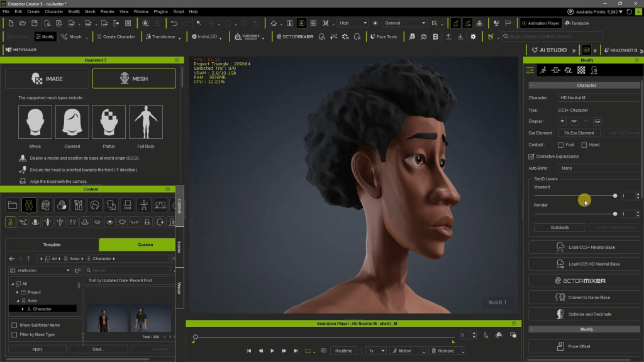
Task: Click the content Search field
Action: point(128,270)
